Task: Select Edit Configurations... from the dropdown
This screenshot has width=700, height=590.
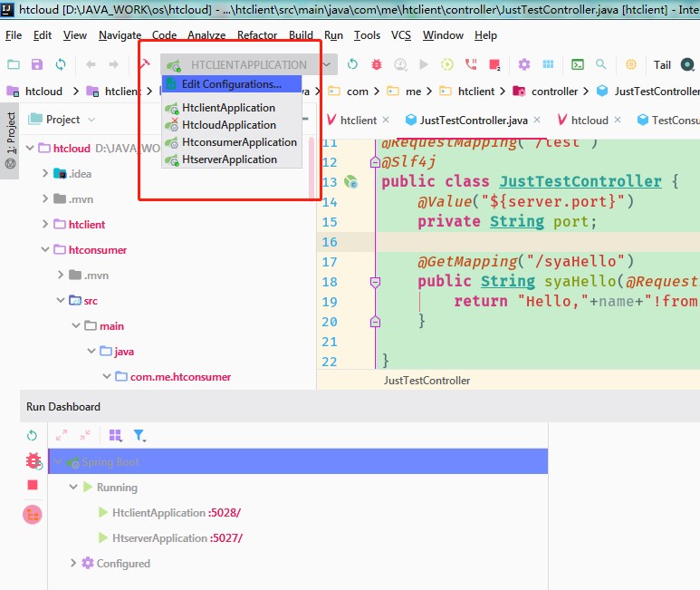Action: [231, 84]
